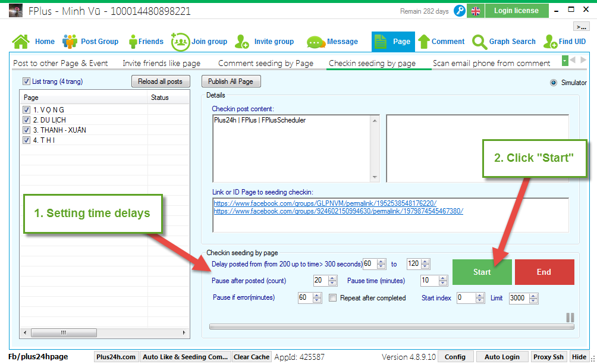Image resolution: width=597 pixels, height=364 pixels.
Task: Click the Invite group person-plus icon
Action: (x=242, y=42)
